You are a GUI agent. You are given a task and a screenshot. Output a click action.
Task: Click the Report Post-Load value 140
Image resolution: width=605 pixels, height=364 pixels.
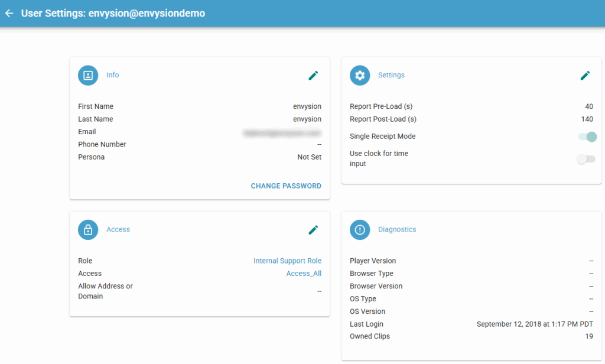(587, 119)
